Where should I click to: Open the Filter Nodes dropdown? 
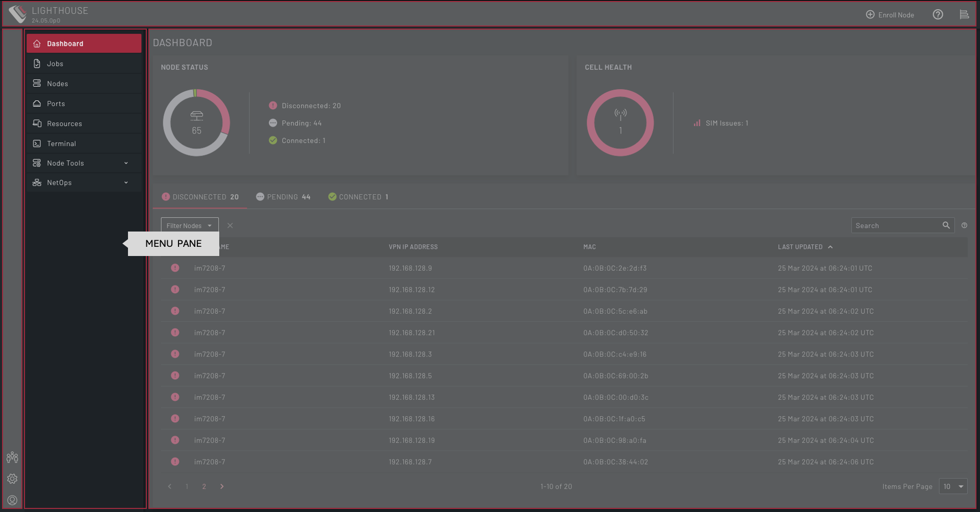point(189,225)
